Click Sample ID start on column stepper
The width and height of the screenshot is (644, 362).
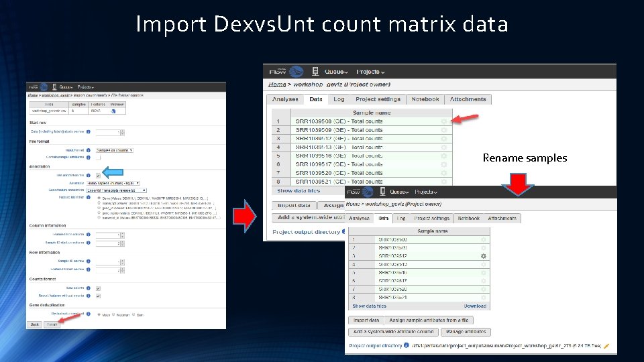click(x=122, y=243)
